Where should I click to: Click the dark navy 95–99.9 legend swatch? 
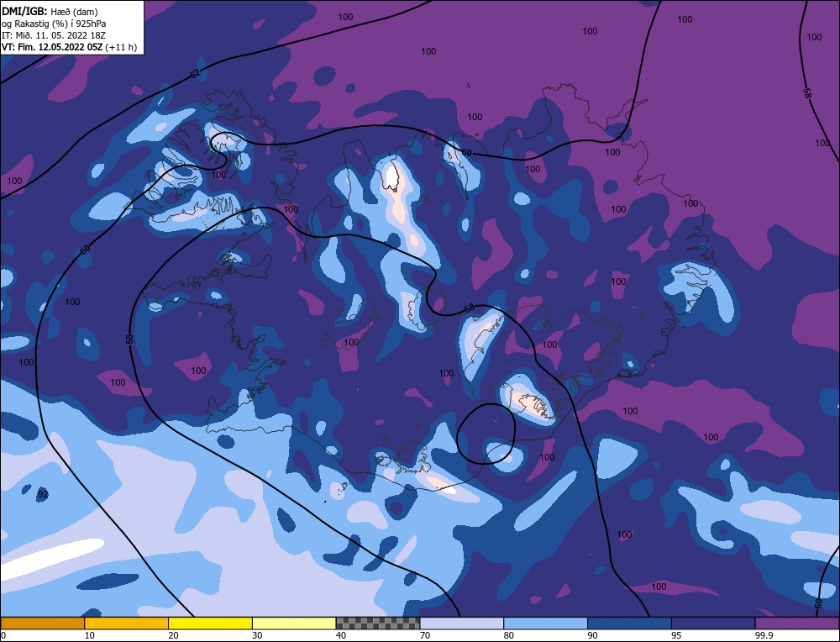tap(713, 623)
